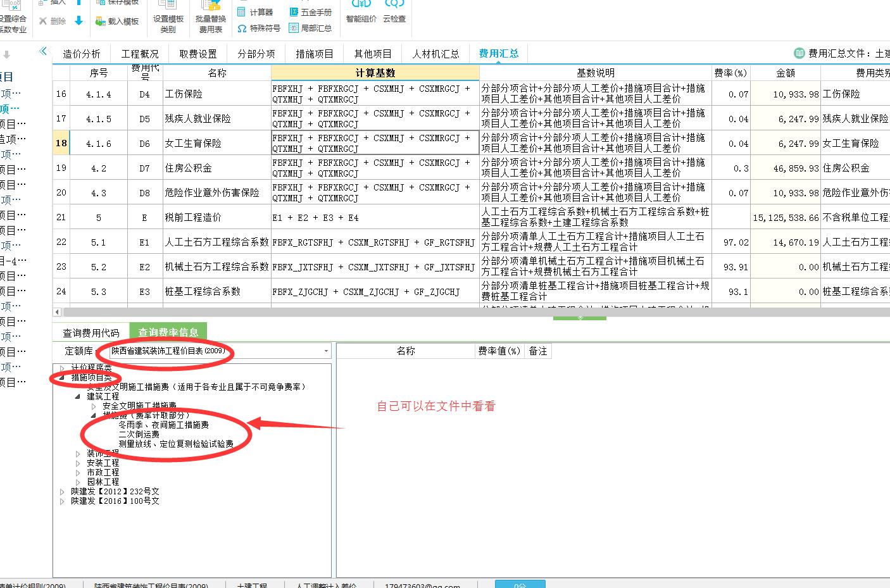Open 设置模板类别 tool
Screen dimensions: 890x588
pos(168,17)
